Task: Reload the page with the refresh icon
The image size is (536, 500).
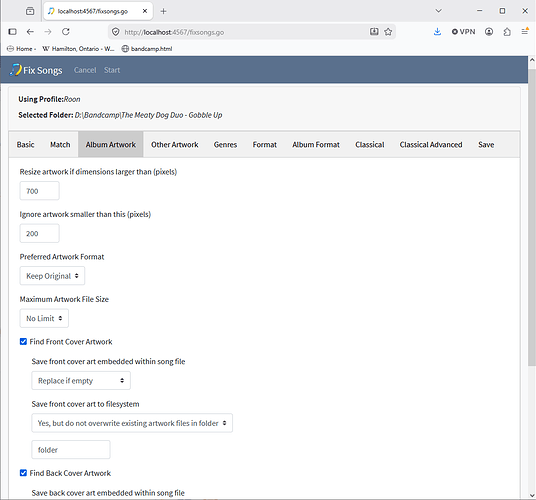Action: [x=66, y=32]
